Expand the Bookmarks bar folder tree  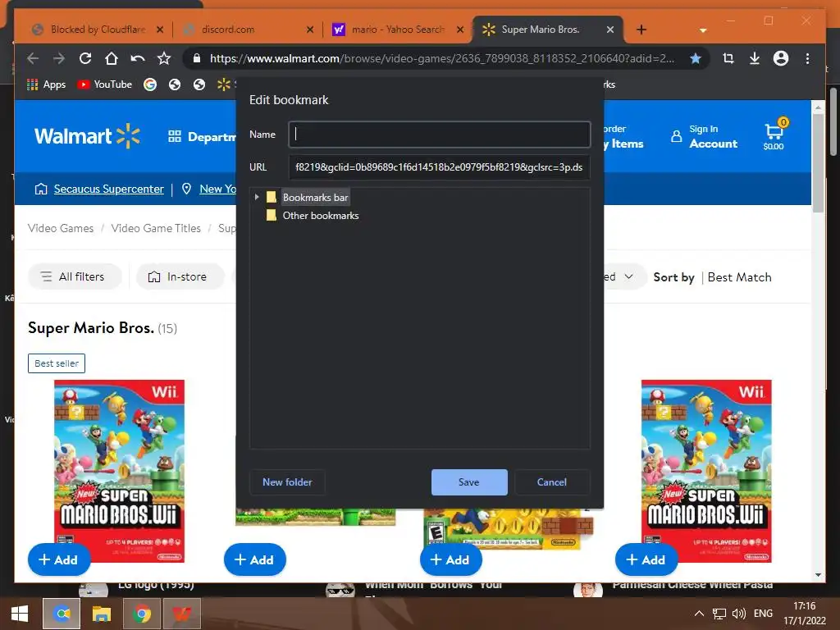tap(257, 197)
